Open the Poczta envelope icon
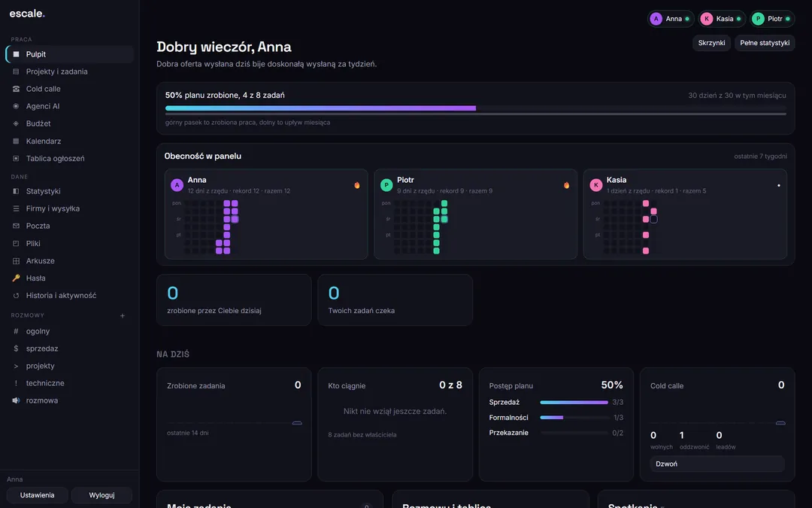Viewport: 812px width, 508px height. (16, 226)
